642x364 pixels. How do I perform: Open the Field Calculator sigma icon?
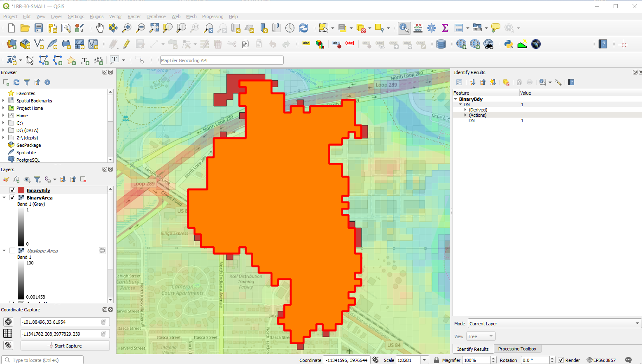tap(445, 28)
